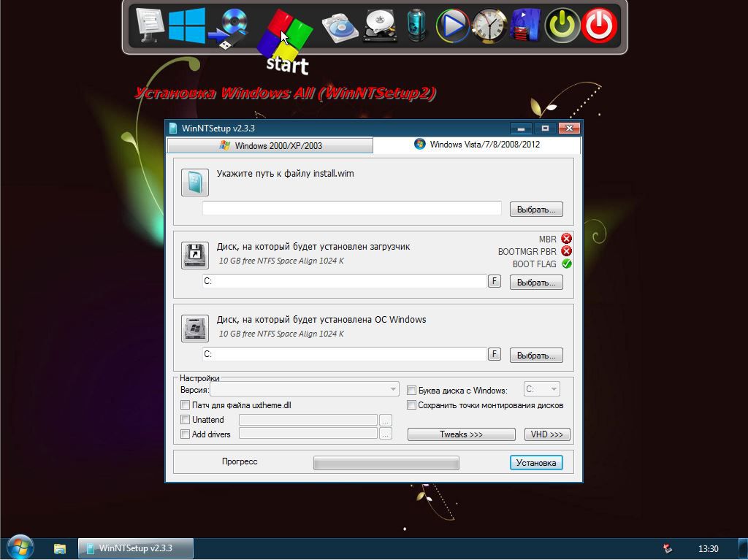Select the Windows Vista/7/8/2008/2012 tab

[x=477, y=145]
